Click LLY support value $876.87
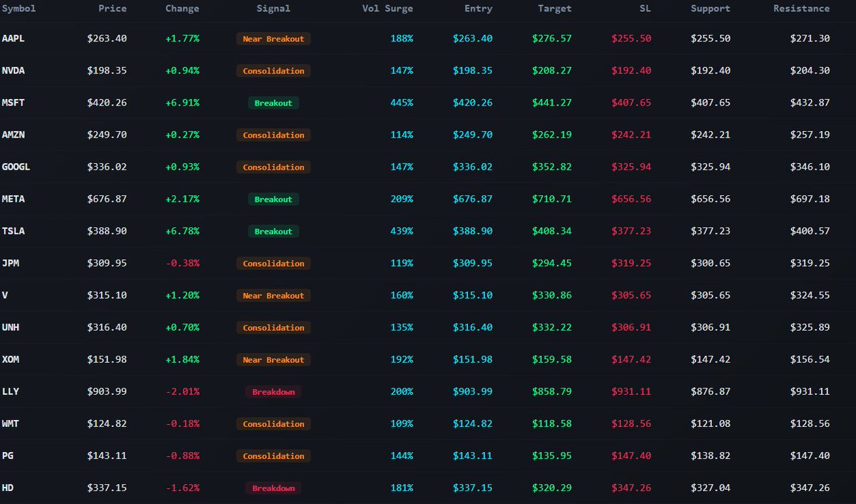This screenshot has height=504, width=856. tap(710, 391)
